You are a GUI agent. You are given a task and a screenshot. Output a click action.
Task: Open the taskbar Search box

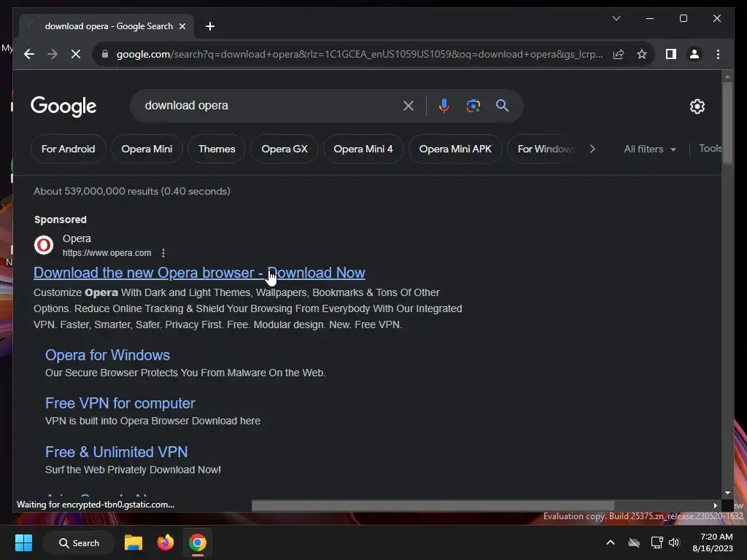pos(79,542)
